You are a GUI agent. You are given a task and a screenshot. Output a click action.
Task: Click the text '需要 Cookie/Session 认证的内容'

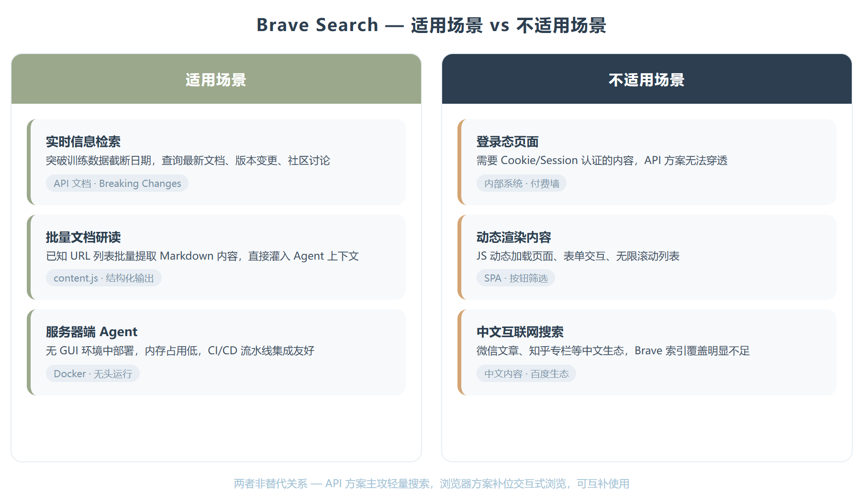pyautogui.click(x=555, y=161)
